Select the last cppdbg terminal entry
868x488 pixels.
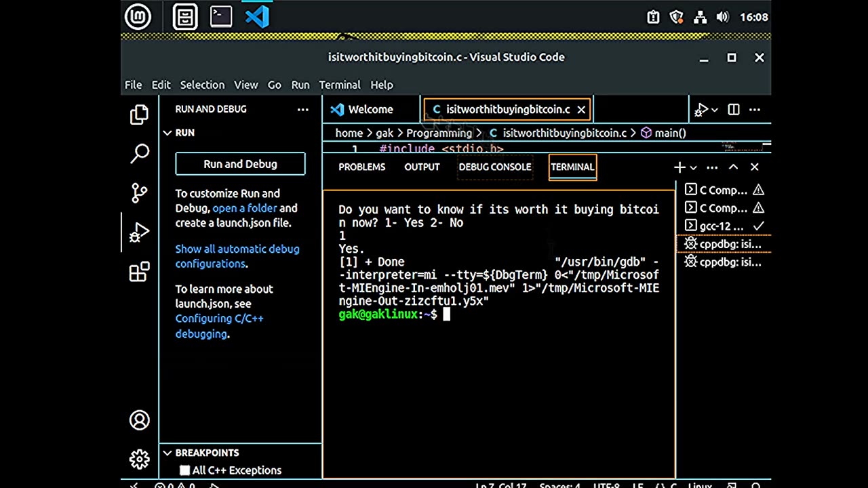(x=724, y=262)
